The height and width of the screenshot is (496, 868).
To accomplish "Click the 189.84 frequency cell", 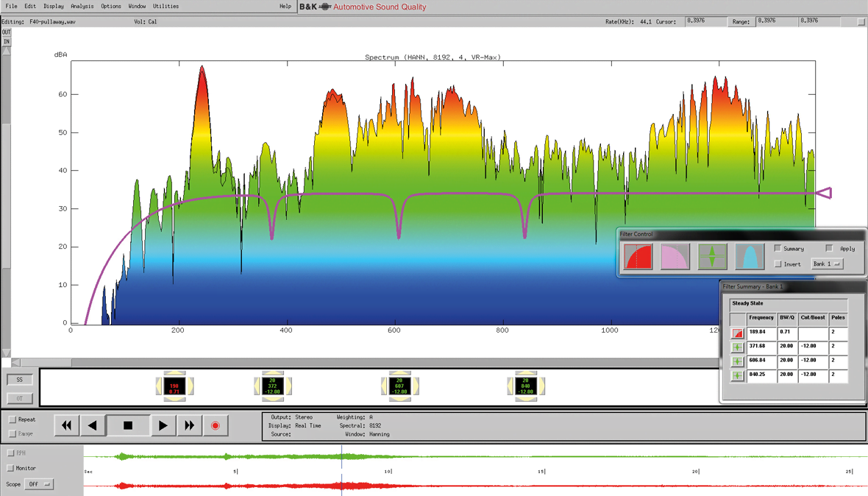I will (x=762, y=333).
